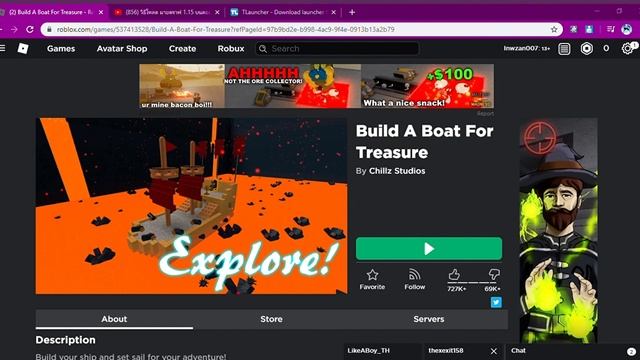This screenshot has width=640, height=360.
Task: Open the Robux menu item
Action: (x=231, y=49)
